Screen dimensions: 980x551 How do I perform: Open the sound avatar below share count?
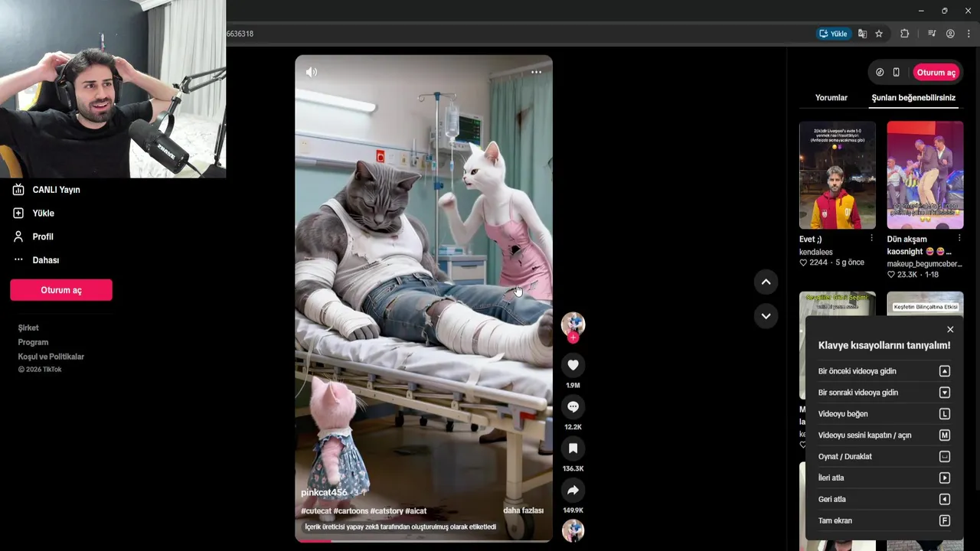(573, 531)
